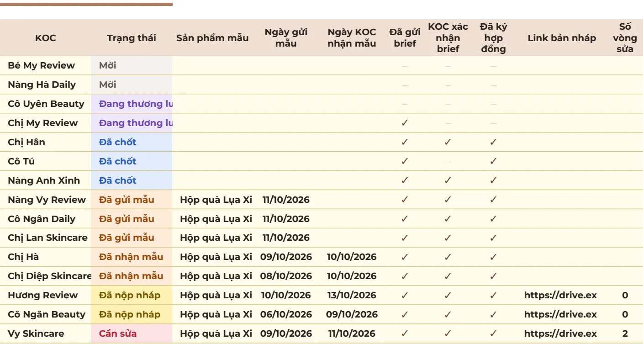This screenshot has width=644, height=344.
Task: Select send date 08/10/2026 for Chị Diệp Skincare
Action: [286, 276]
